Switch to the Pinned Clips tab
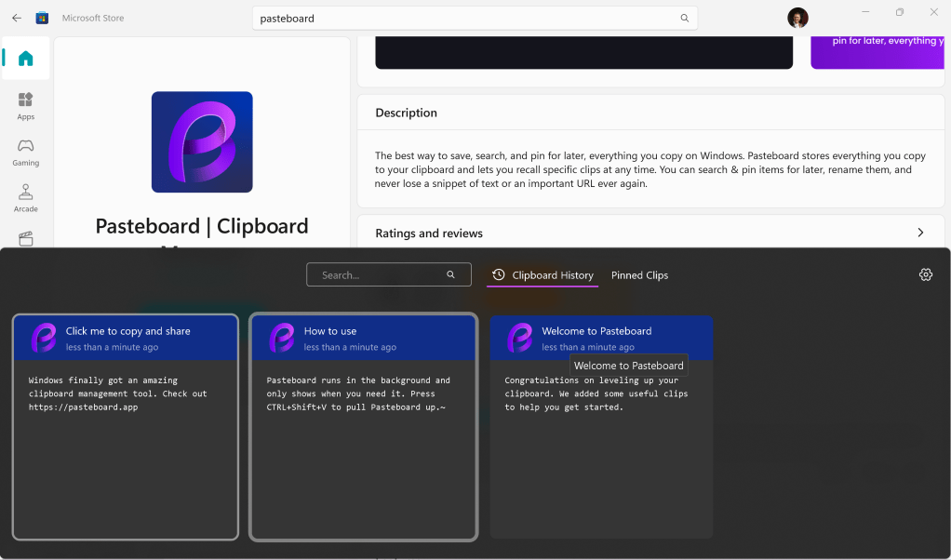Viewport: 951px width, 560px height. (639, 275)
